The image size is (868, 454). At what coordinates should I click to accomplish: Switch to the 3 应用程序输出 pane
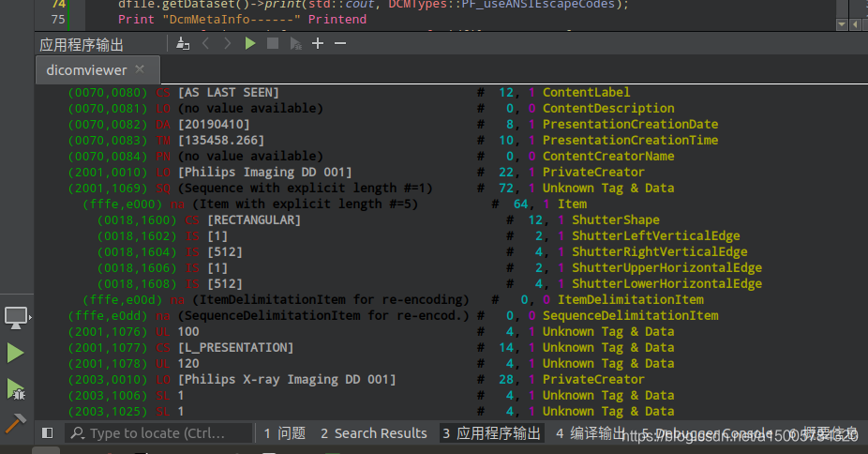pos(491,433)
